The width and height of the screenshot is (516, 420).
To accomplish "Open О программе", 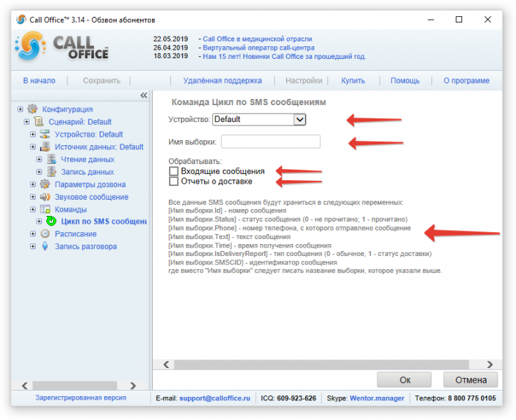I will click(466, 81).
